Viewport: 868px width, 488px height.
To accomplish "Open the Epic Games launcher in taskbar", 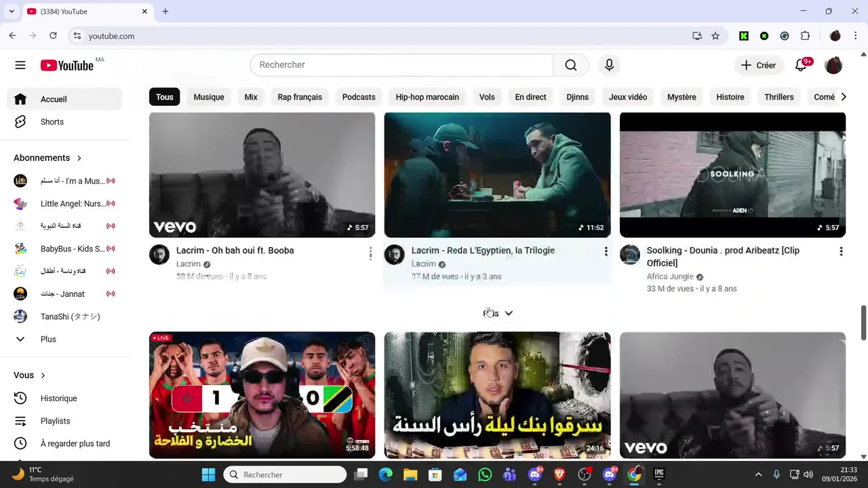I will point(659,474).
